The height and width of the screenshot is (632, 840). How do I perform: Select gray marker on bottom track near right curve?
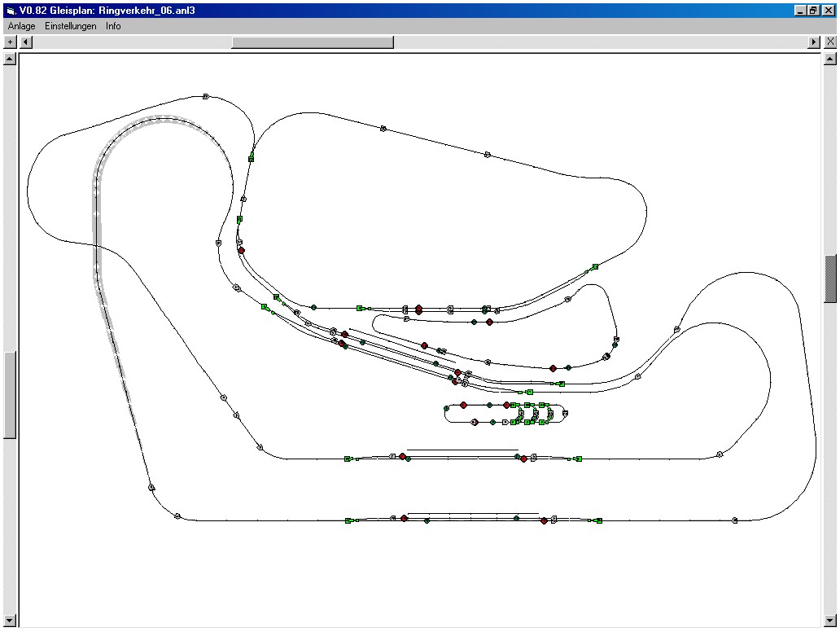click(734, 520)
